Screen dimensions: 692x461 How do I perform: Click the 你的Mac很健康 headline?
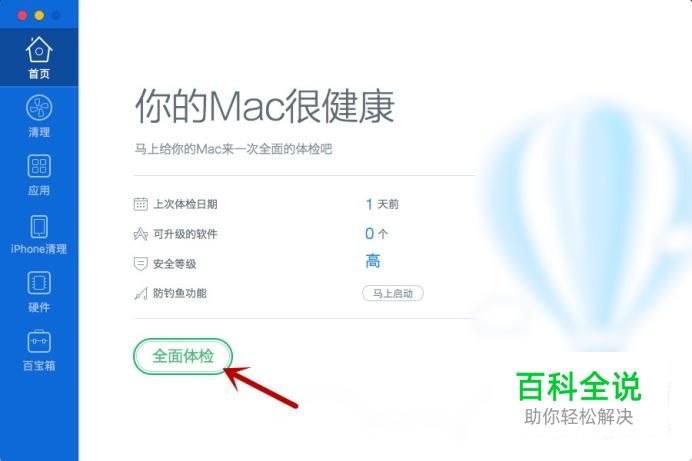tap(264, 106)
